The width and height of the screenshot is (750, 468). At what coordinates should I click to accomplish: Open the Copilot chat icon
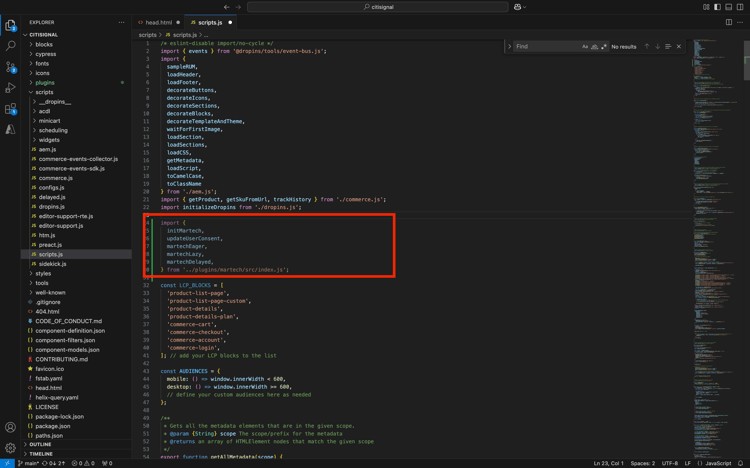pyautogui.click(x=518, y=7)
